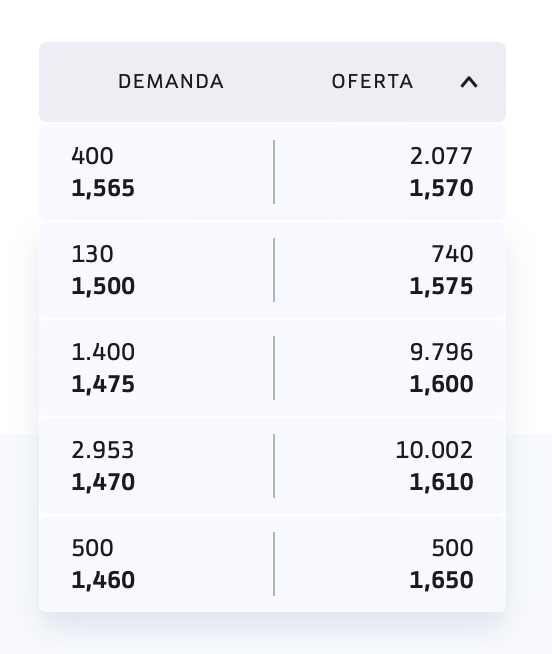
Task: Select offer volume 10.002
Action: 434,450
